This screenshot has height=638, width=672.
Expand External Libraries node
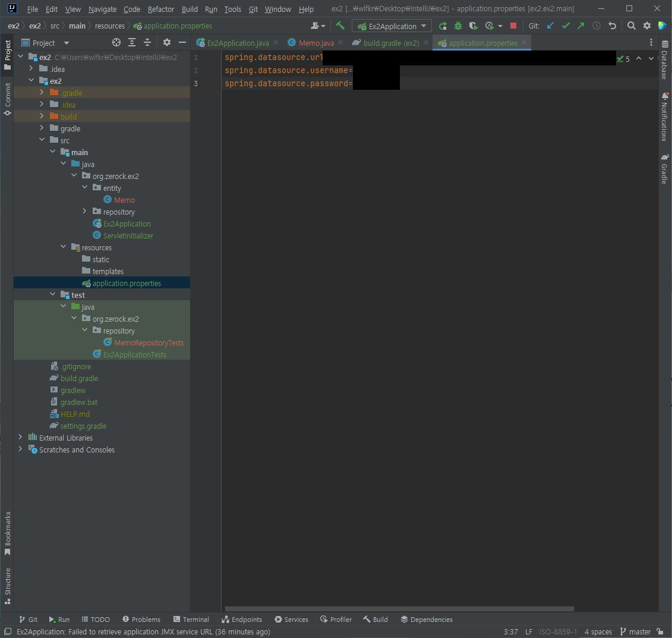[x=20, y=437]
